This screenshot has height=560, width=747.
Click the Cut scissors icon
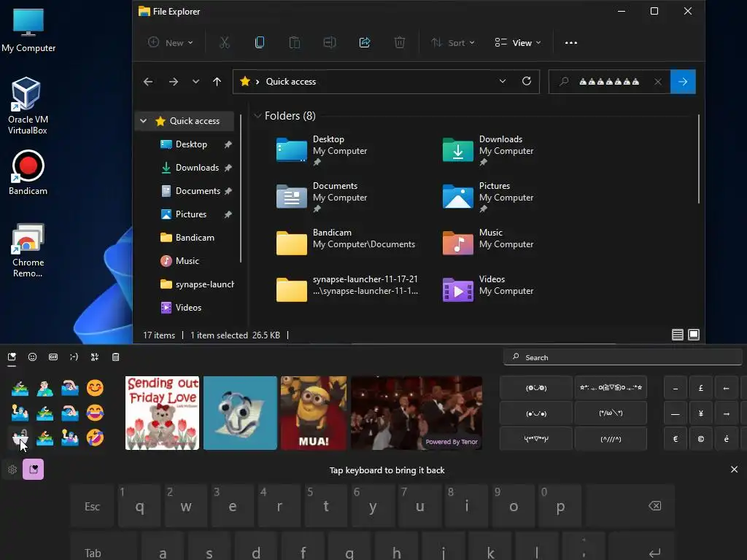pyautogui.click(x=225, y=43)
